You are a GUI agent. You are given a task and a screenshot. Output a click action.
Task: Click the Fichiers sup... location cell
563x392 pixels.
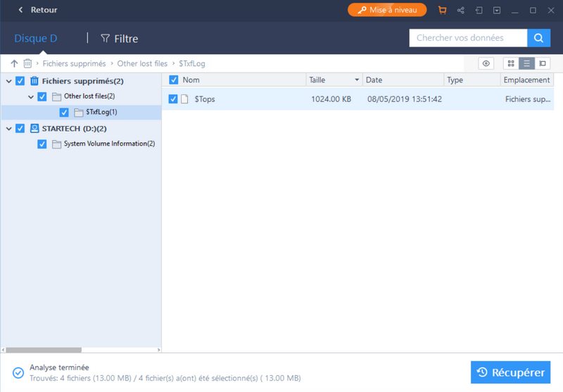pos(527,99)
